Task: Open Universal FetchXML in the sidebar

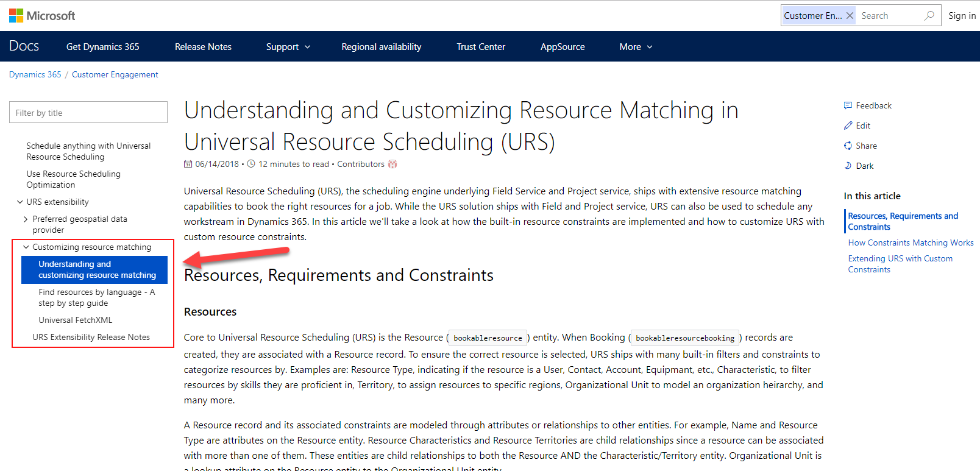Action: pyautogui.click(x=76, y=320)
